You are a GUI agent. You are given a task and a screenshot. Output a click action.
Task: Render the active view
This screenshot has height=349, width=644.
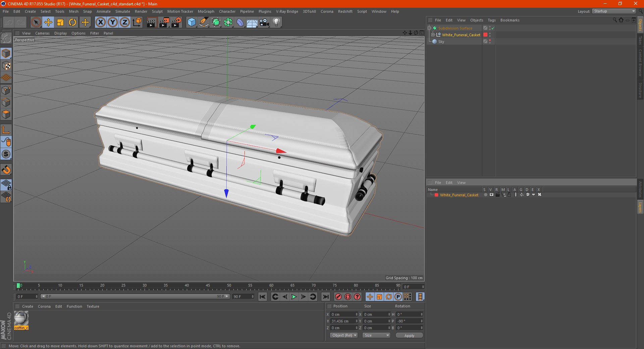point(152,22)
